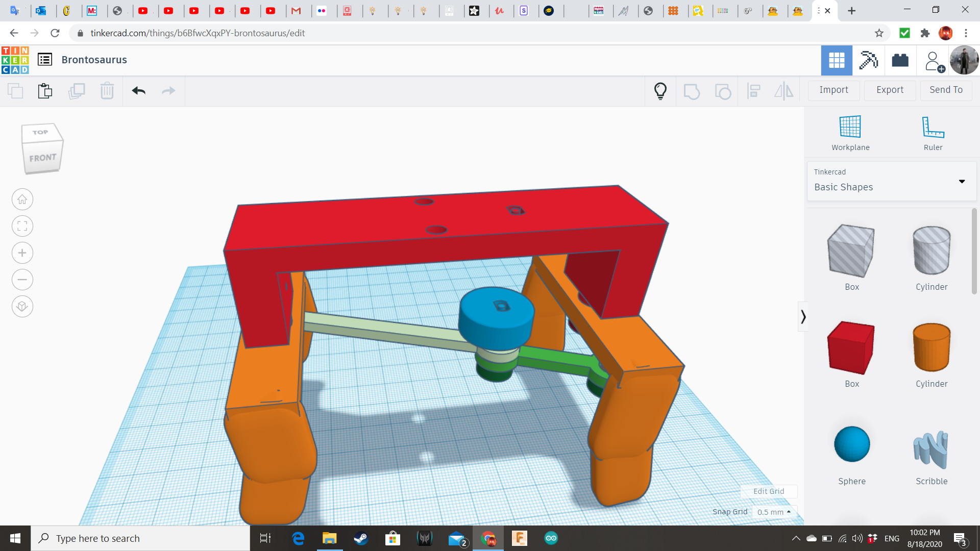Open the Snap Grid 0.5 mm dropdown
Viewport: 980px width, 551px height.
774,512
